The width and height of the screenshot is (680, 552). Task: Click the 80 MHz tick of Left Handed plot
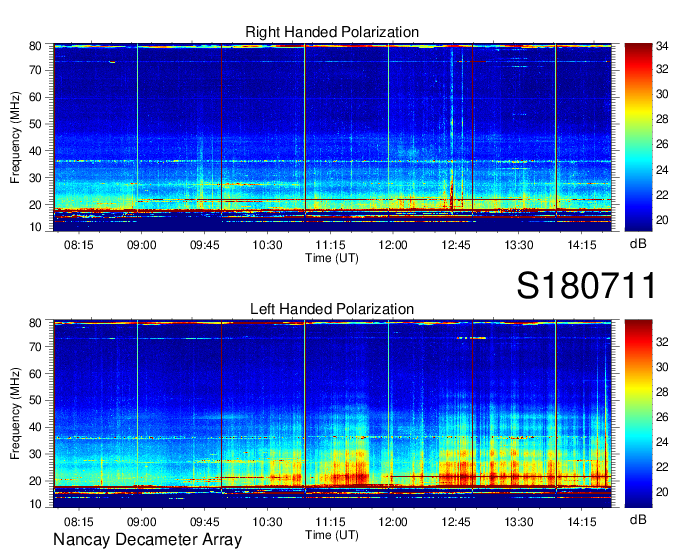tap(35, 323)
